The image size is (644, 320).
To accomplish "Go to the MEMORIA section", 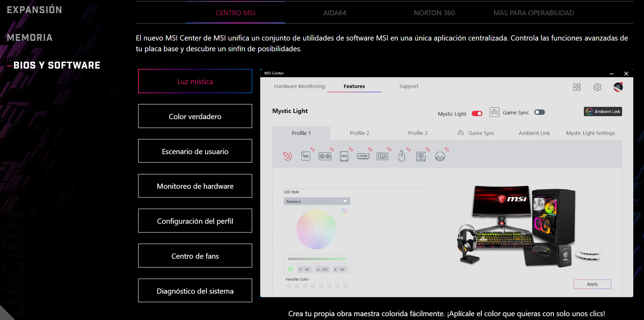I will coord(30,37).
